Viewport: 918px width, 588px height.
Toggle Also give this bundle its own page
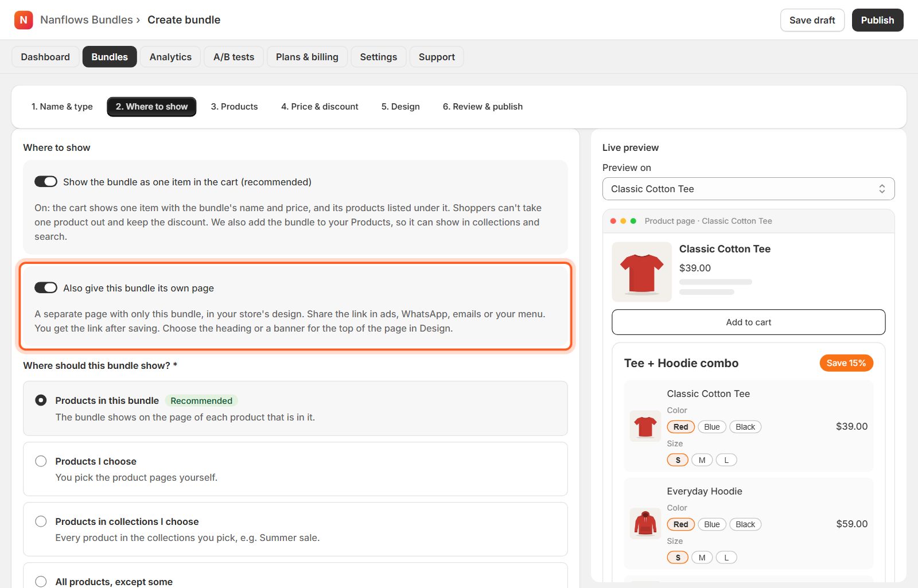46,288
